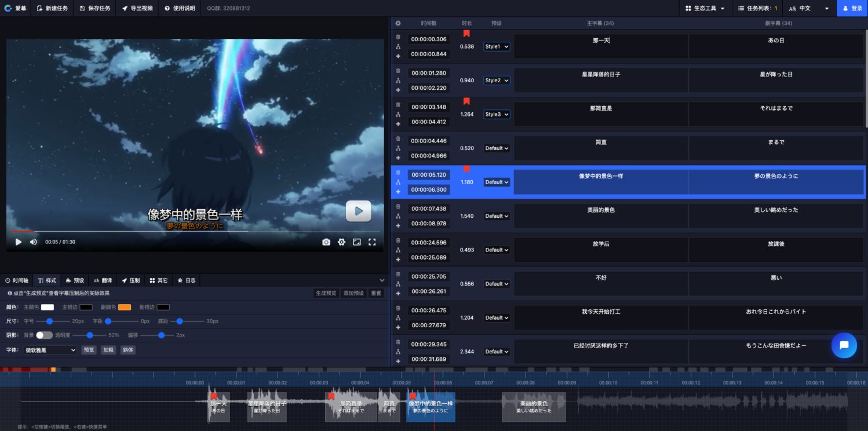
Task: Switch to the 预设 tab
Action: (75, 280)
